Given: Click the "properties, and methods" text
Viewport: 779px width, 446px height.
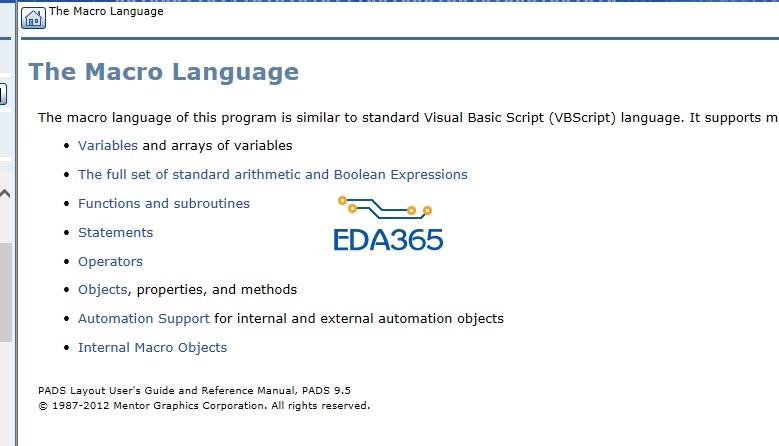Looking at the screenshot, I should [217, 290].
